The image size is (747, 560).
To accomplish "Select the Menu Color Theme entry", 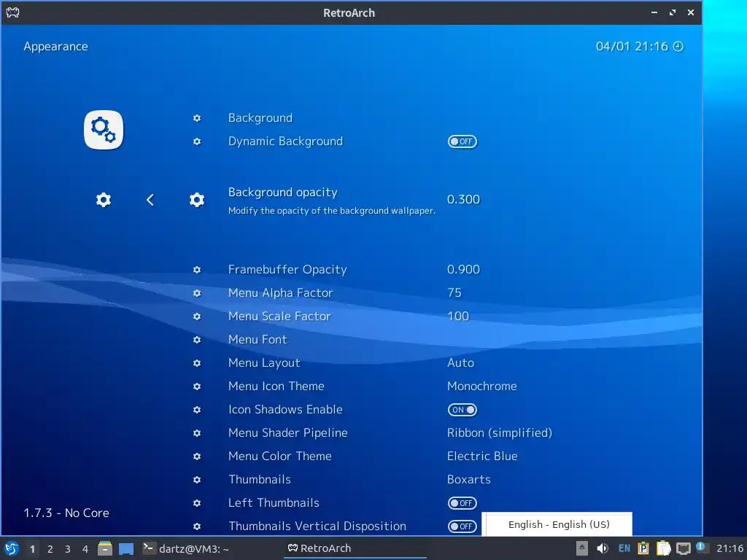I will click(279, 456).
